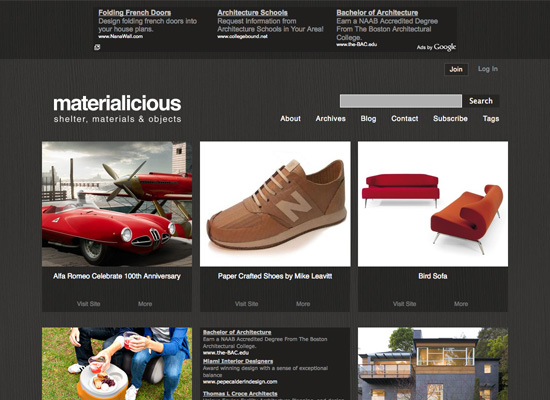Open the Log In link
The height and width of the screenshot is (400, 550).
pyautogui.click(x=488, y=69)
